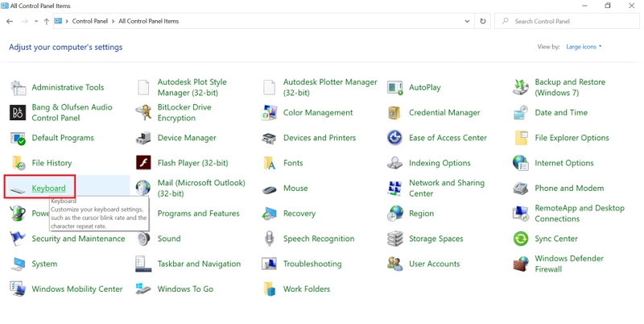This screenshot has height=324, width=644.
Task: Expand the View by Large icons dropdown
Action: 583,47
